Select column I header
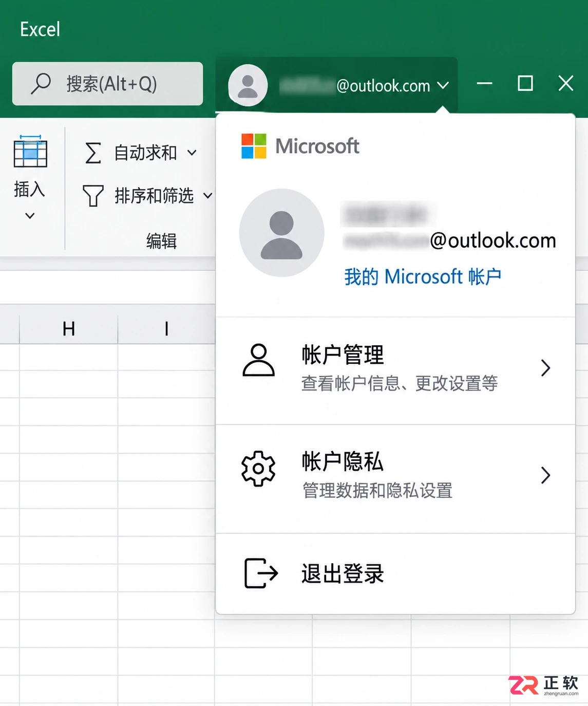Screen dimensions: 588x706 166,329
